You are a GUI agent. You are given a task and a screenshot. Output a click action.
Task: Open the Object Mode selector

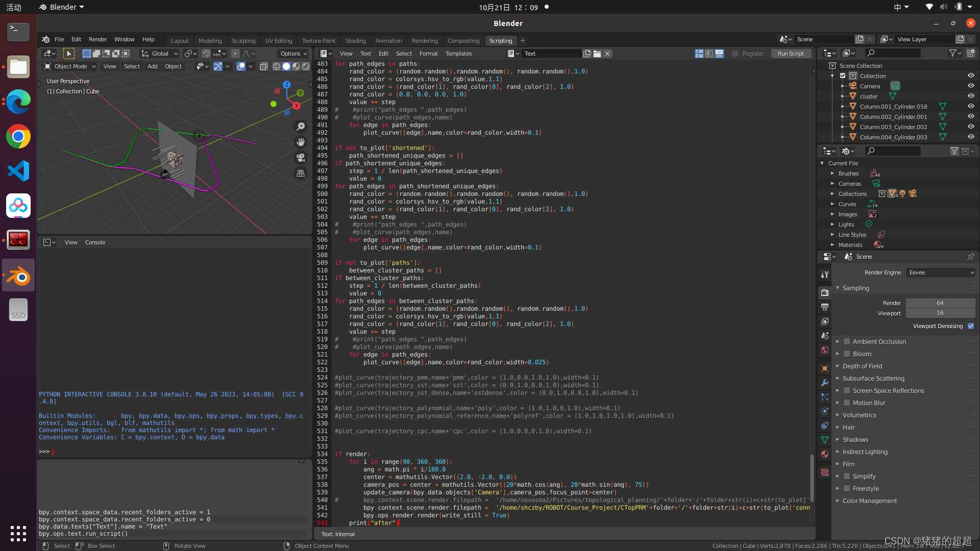70,66
